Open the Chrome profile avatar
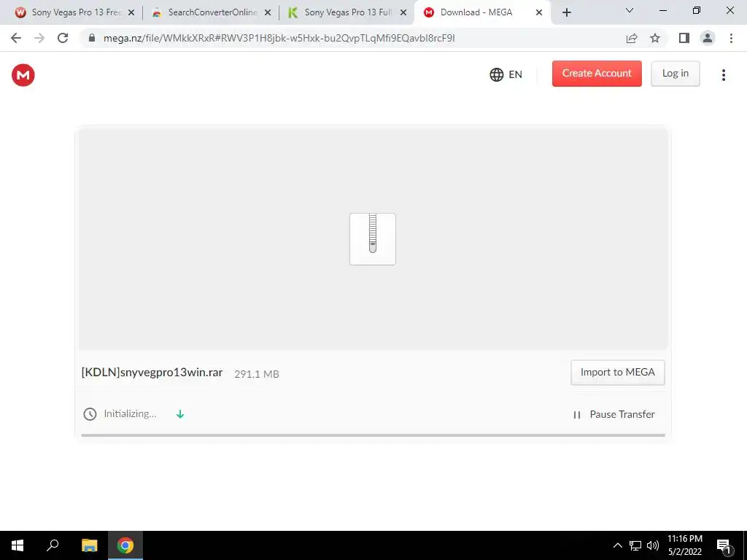Screen dimensions: 747x560 (x=708, y=38)
